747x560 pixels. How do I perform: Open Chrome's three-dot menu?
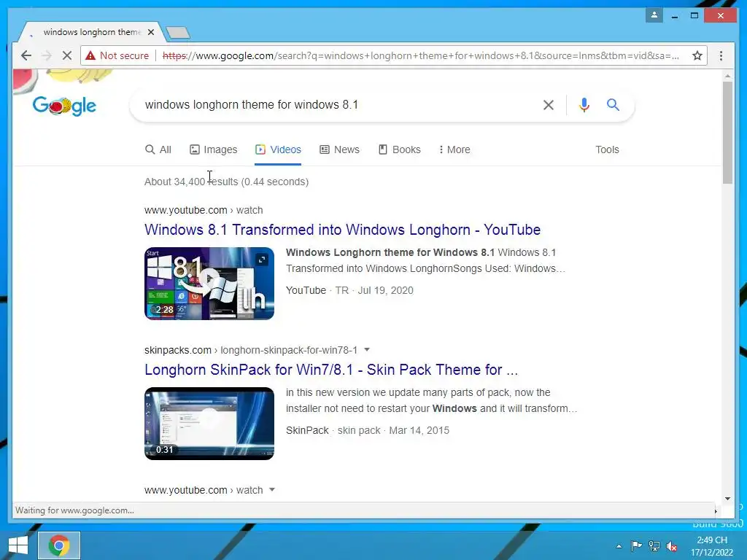click(721, 55)
